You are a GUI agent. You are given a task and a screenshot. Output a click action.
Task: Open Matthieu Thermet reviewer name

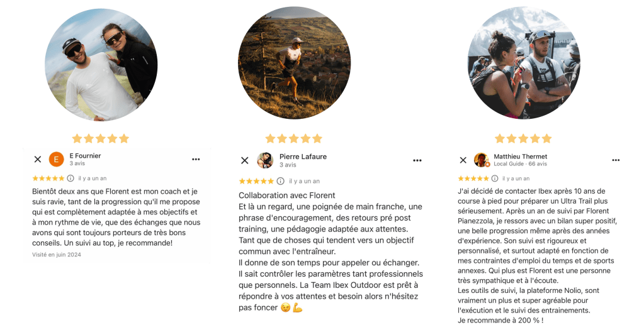[x=521, y=157]
